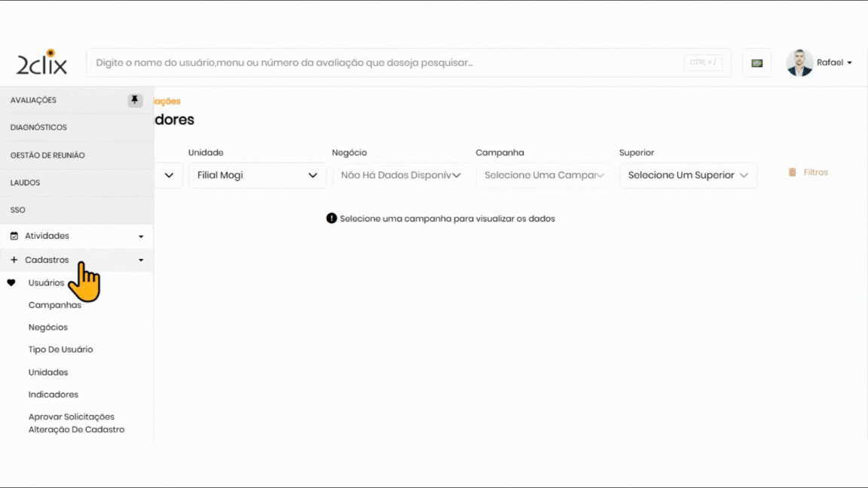Go to Indicadores in the sidebar
The image size is (868, 488).
(x=53, y=395)
